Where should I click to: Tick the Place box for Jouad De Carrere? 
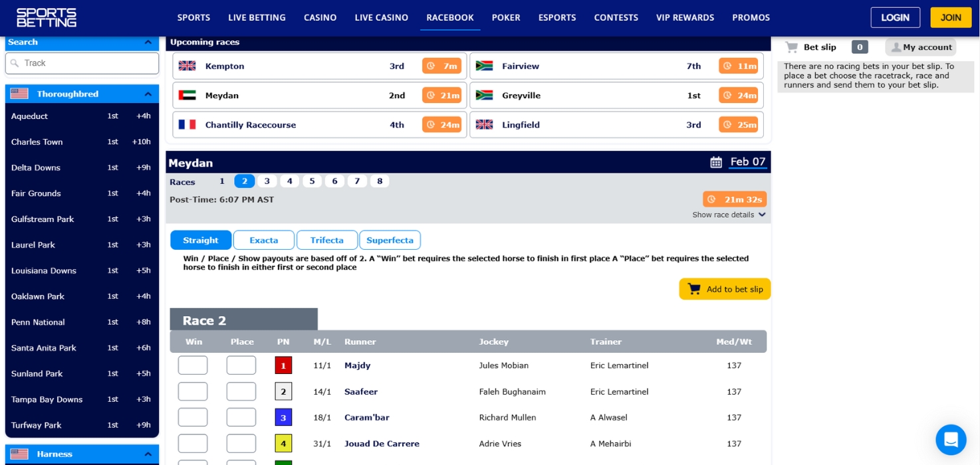(241, 443)
